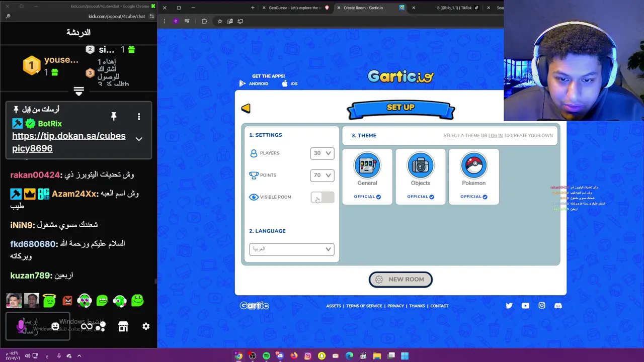Go back using the yellow arrow
644x362 pixels.
pos(246,108)
